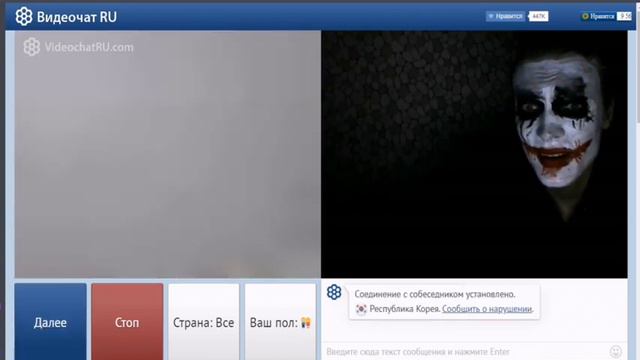Open the Видеочат RU title link
640x360 pixels.
(x=77, y=17)
